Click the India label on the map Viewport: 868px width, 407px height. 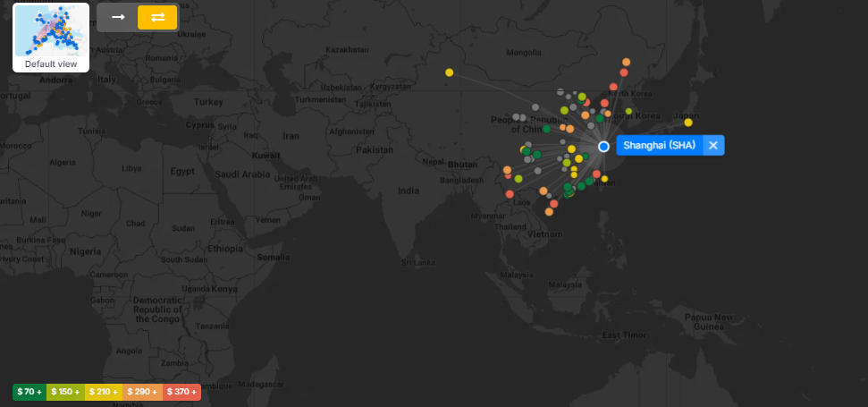click(x=409, y=191)
